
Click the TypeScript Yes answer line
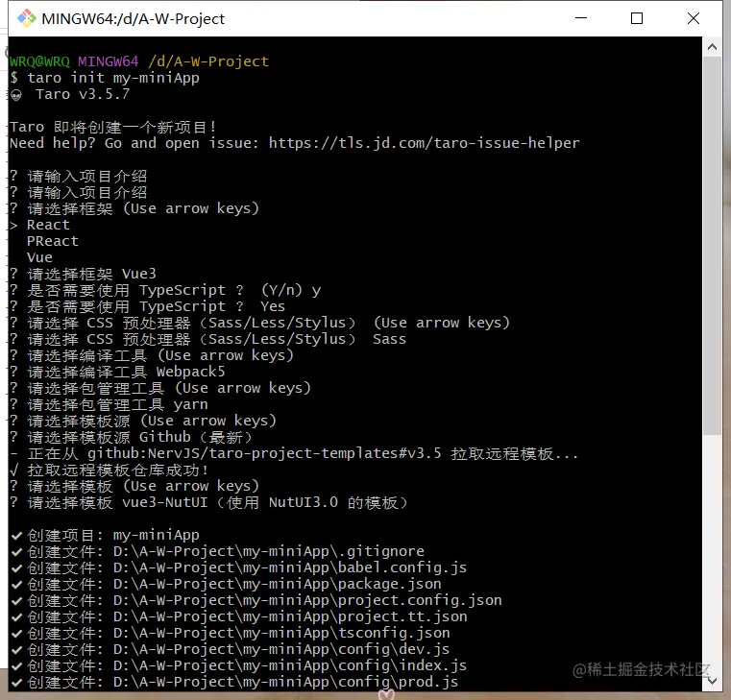click(x=148, y=306)
